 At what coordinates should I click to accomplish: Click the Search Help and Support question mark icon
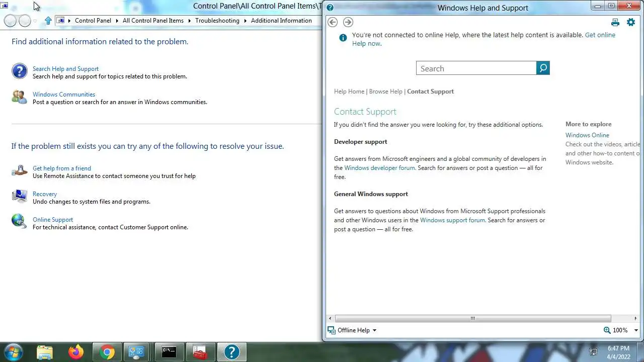pyautogui.click(x=19, y=71)
